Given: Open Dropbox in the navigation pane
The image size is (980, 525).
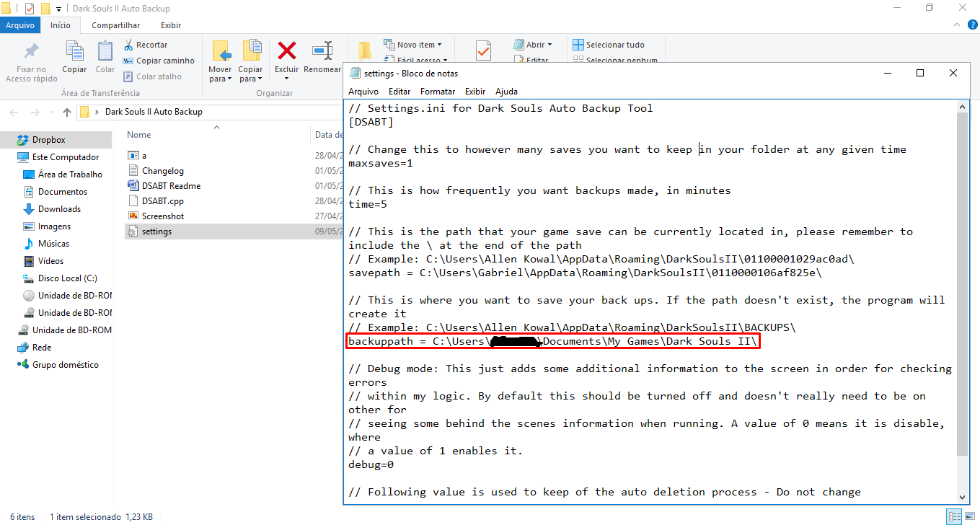Looking at the screenshot, I should click(x=48, y=140).
